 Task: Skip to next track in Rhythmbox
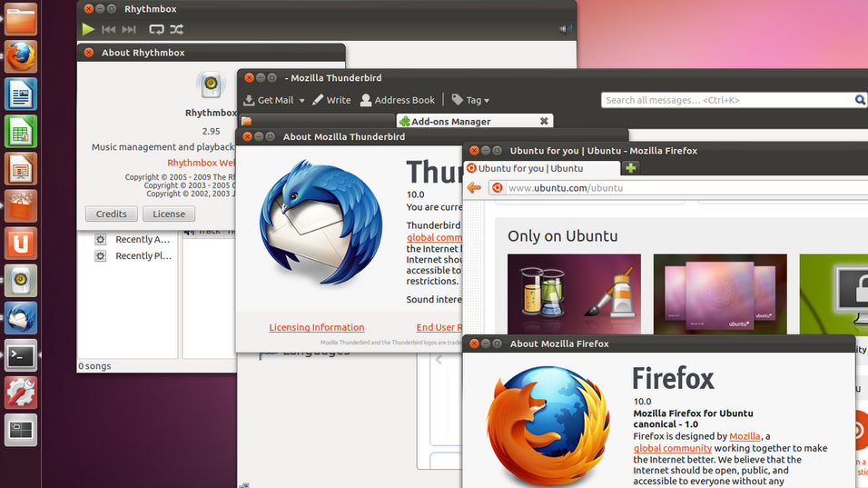click(x=129, y=29)
